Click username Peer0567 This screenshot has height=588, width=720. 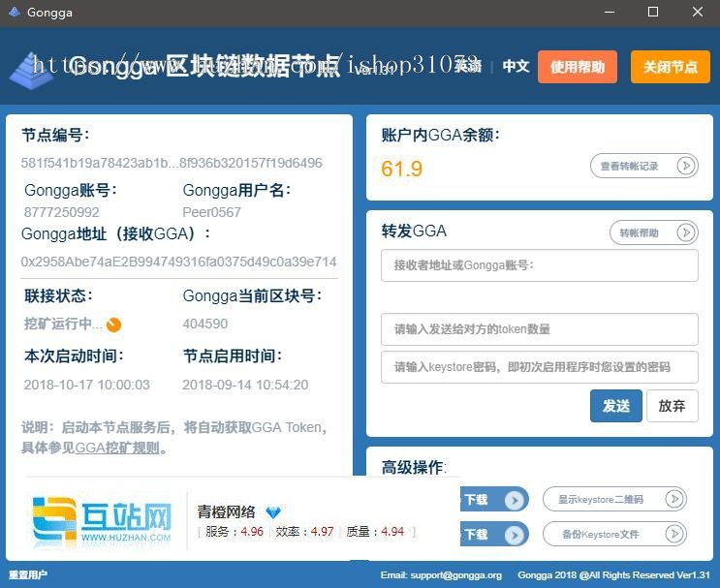click(211, 212)
